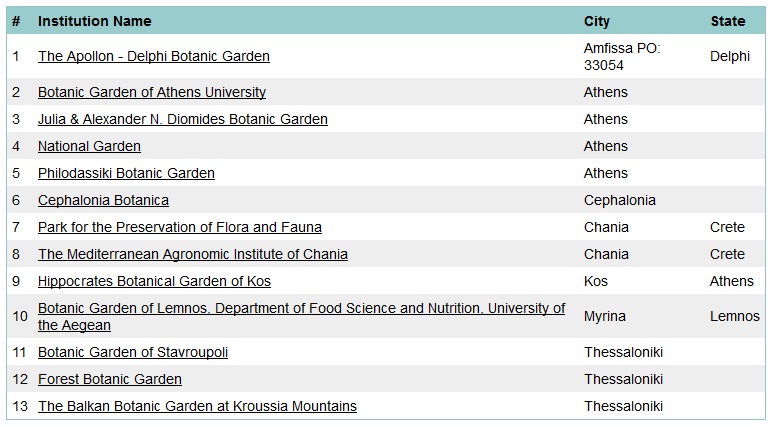Screen dimensions: 772x427
Task: Select Cephalonia Botanica link
Action: coord(103,200)
